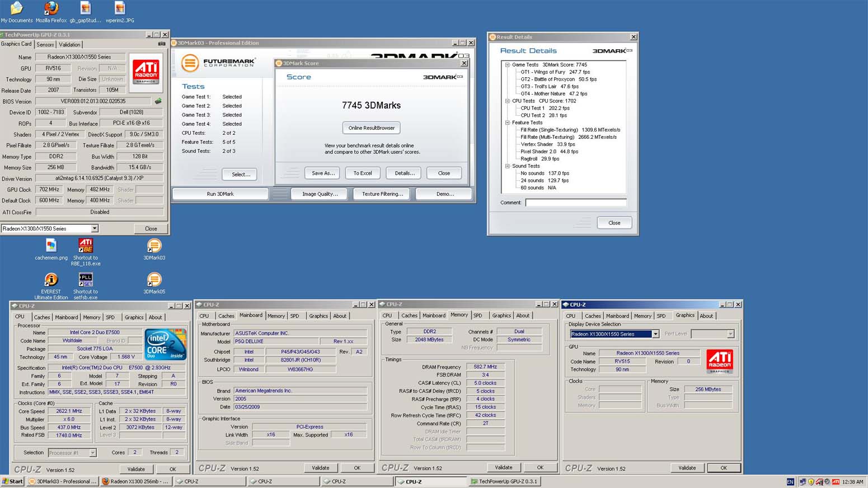Switch to the Sensors tab in GPU-Z

[45, 45]
